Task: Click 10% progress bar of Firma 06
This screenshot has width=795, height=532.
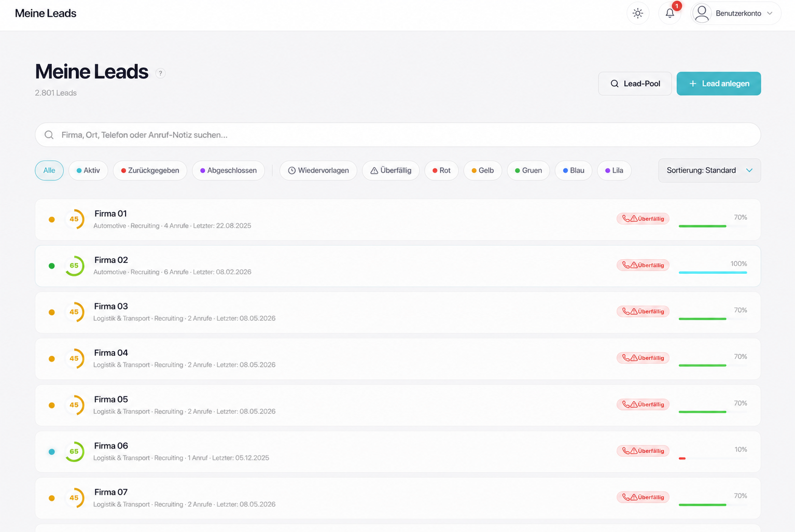Action: pos(713,458)
